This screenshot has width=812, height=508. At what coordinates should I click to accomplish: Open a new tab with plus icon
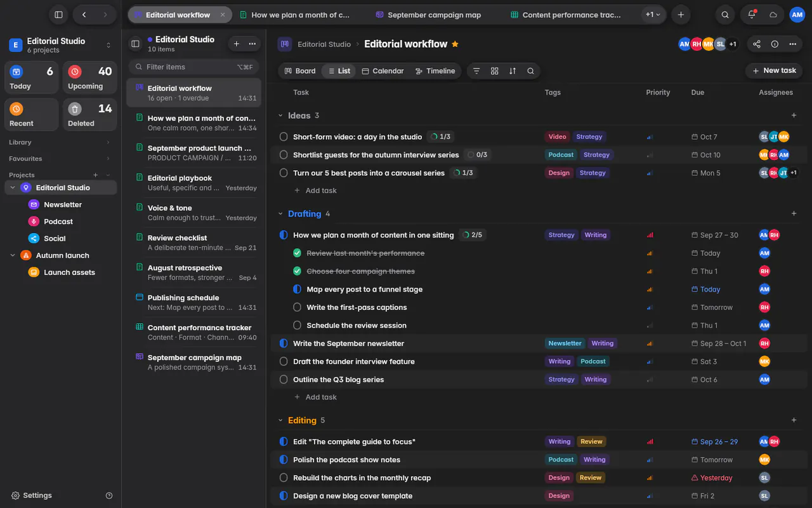tap(681, 15)
